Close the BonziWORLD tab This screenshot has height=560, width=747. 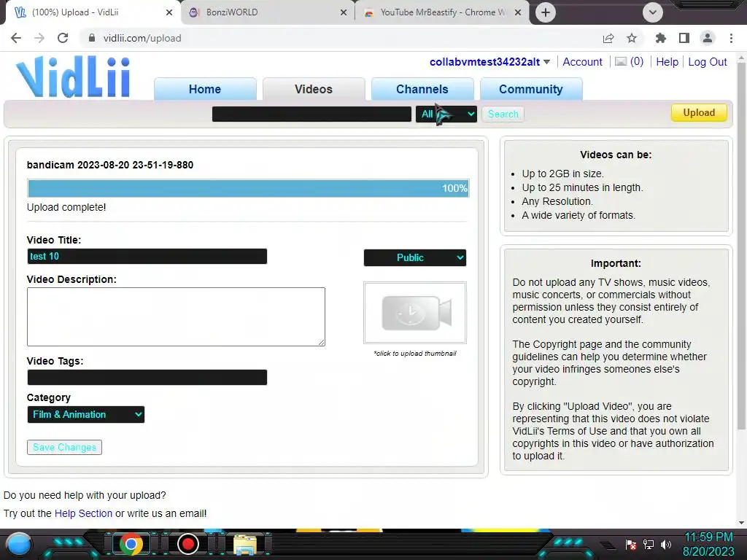pos(344,12)
